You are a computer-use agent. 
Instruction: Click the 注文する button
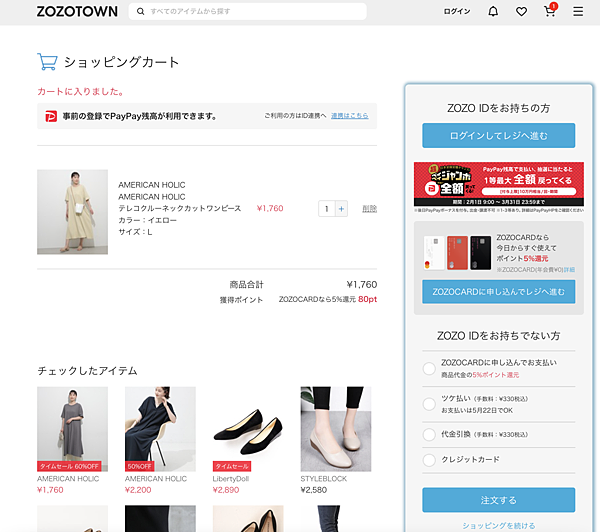click(x=499, y=500)
